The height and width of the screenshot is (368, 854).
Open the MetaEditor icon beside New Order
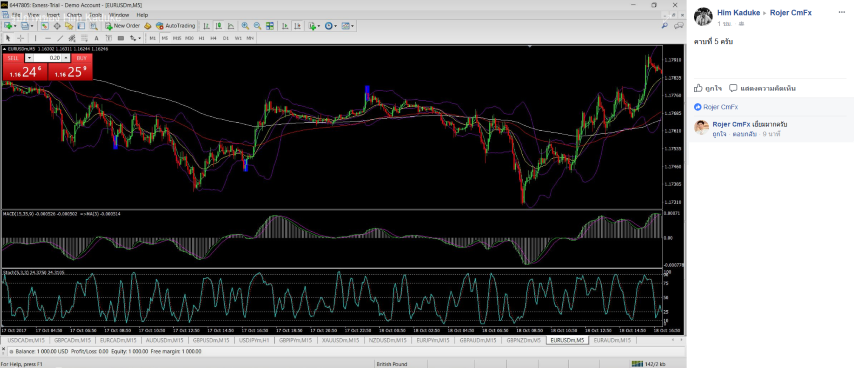coord(148,26)
